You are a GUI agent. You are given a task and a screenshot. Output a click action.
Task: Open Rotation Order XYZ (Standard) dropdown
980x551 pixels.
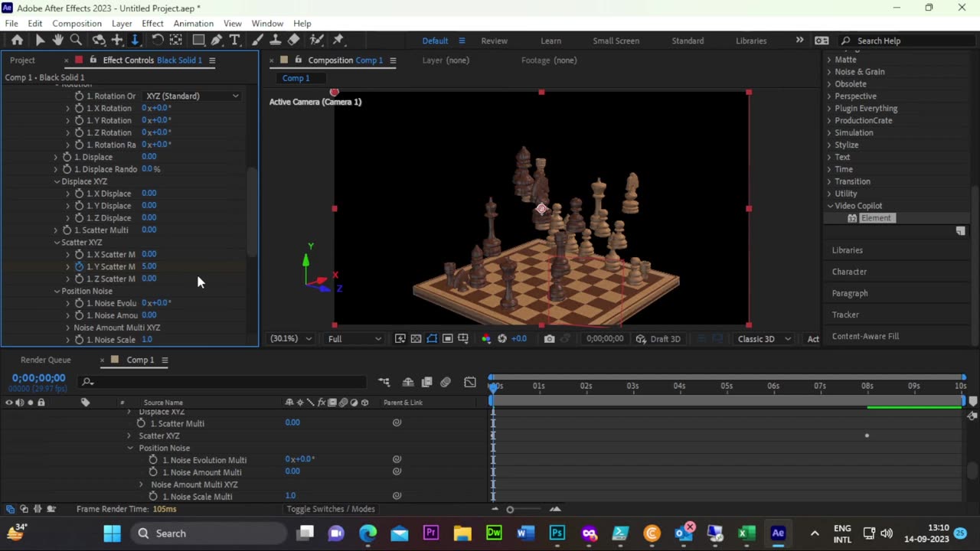point(192,96)
